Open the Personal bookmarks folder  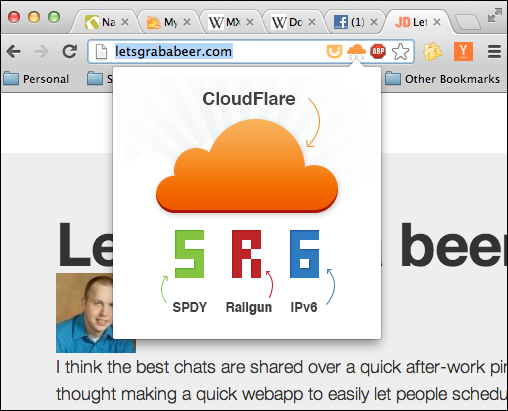point(36,79)
